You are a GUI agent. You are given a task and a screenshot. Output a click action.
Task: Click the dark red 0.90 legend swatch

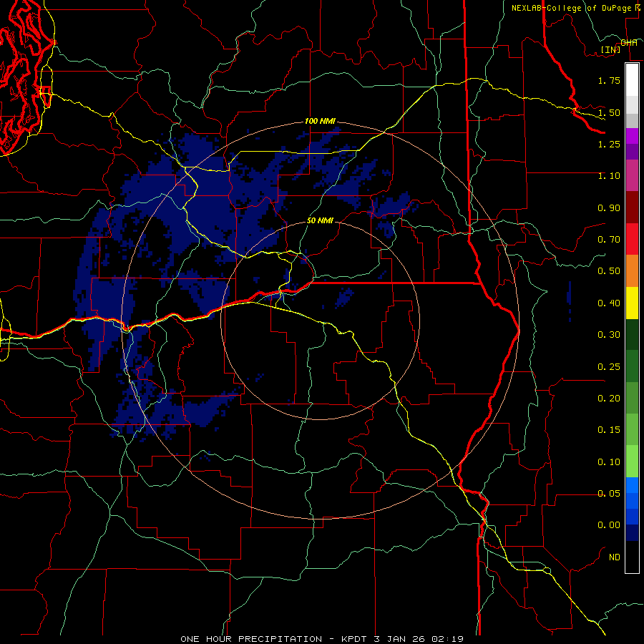click(x=632, y=208)
